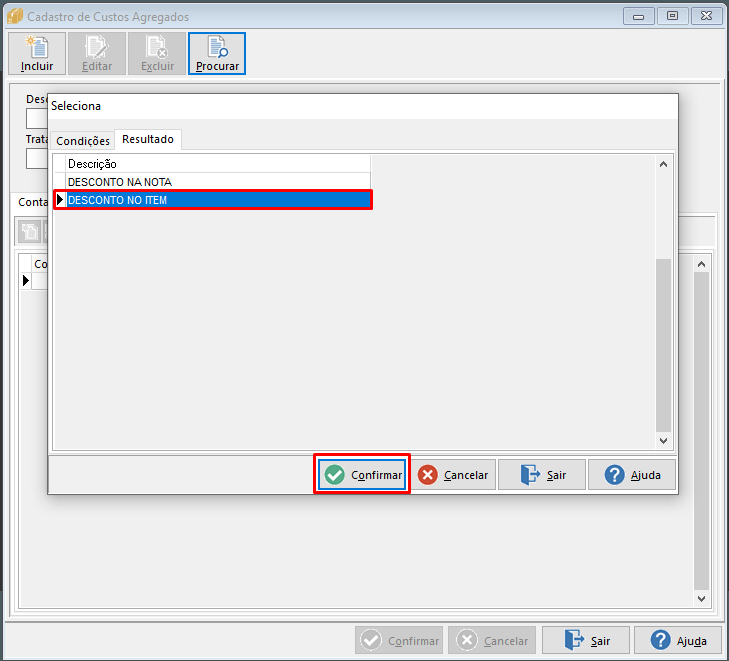Click the main window exit door icon
The width and height of the screenshot is (729, 661).
[x=574, y=640]
